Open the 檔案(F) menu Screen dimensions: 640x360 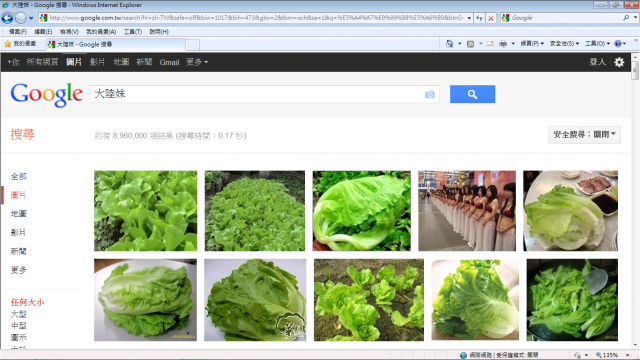[18, 32]
